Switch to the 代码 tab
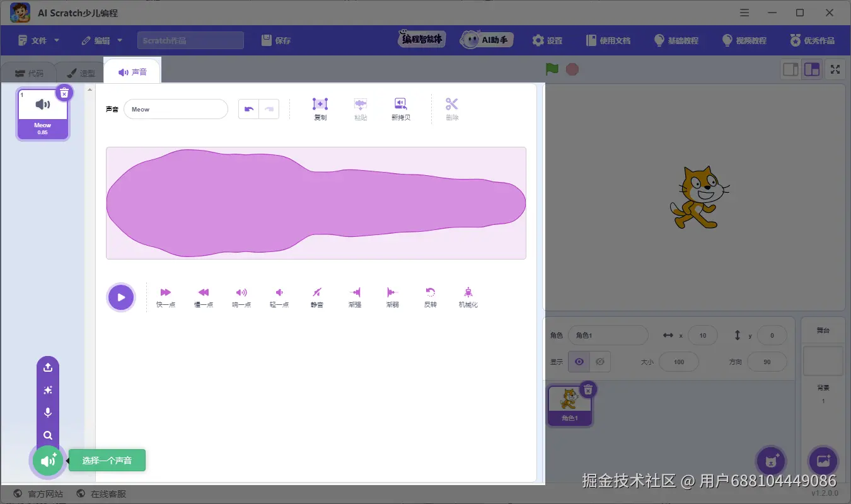Screen dimensions: 851x504 [29, 72]
